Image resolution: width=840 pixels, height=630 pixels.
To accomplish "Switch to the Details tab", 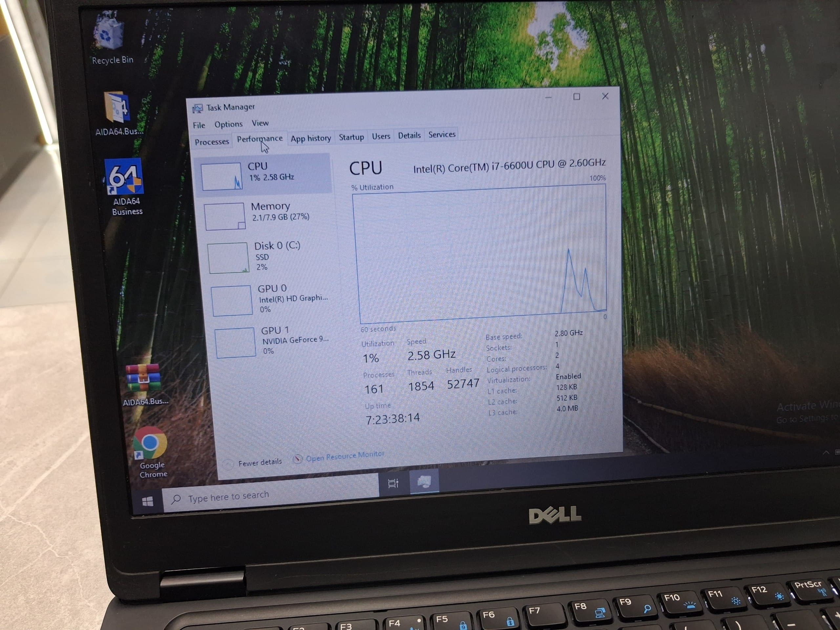I will 409,136.
